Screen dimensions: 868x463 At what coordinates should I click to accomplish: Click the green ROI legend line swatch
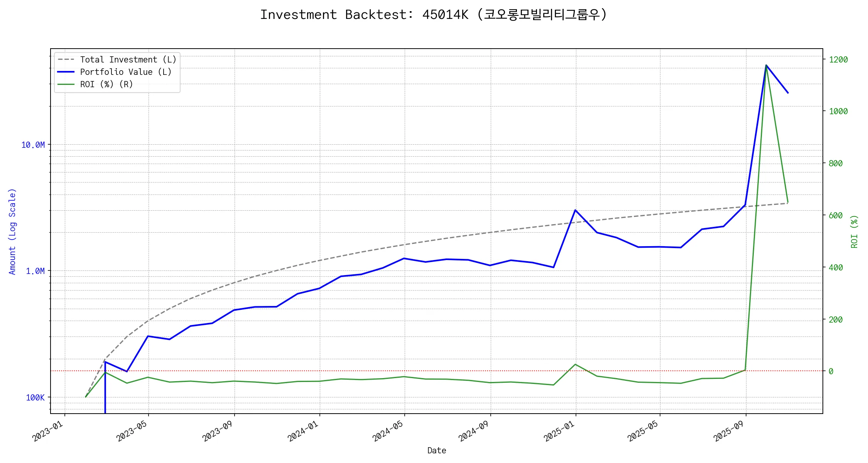[x=66, y=84]
